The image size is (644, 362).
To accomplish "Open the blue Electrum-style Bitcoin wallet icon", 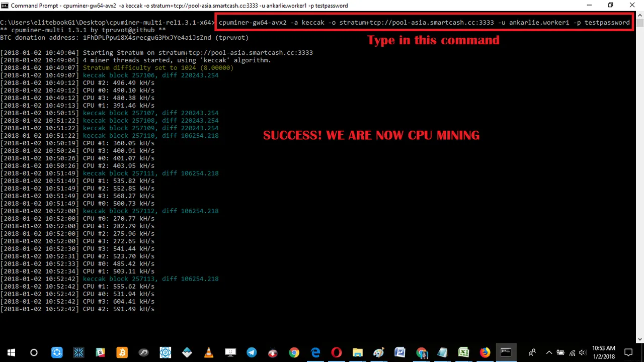I will click(x=165, y=352).
